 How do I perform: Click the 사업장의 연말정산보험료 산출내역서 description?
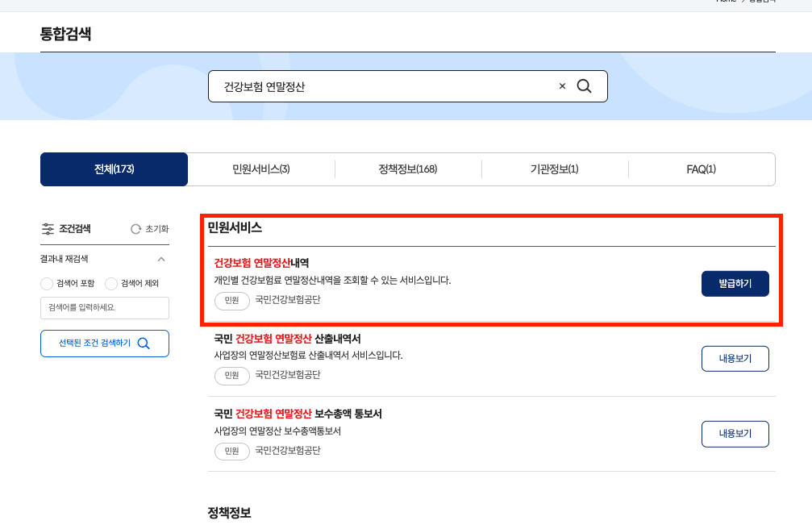308,356
